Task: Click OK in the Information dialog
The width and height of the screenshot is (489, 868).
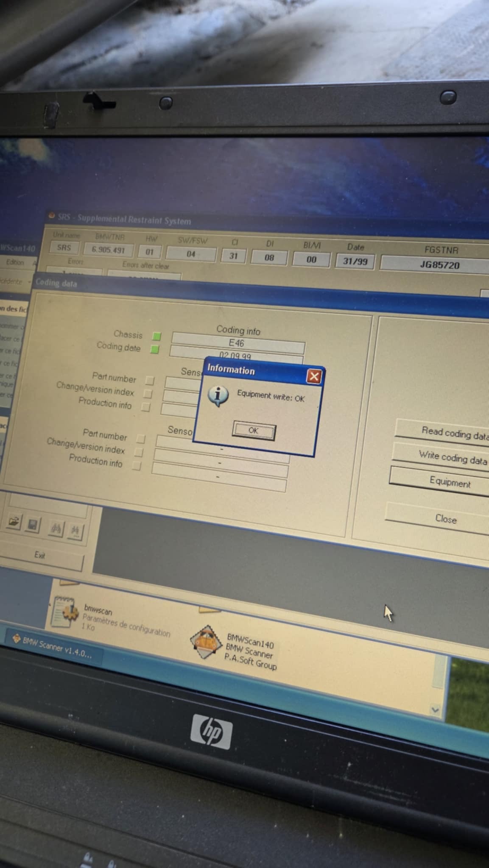Action: click(254, 431)
